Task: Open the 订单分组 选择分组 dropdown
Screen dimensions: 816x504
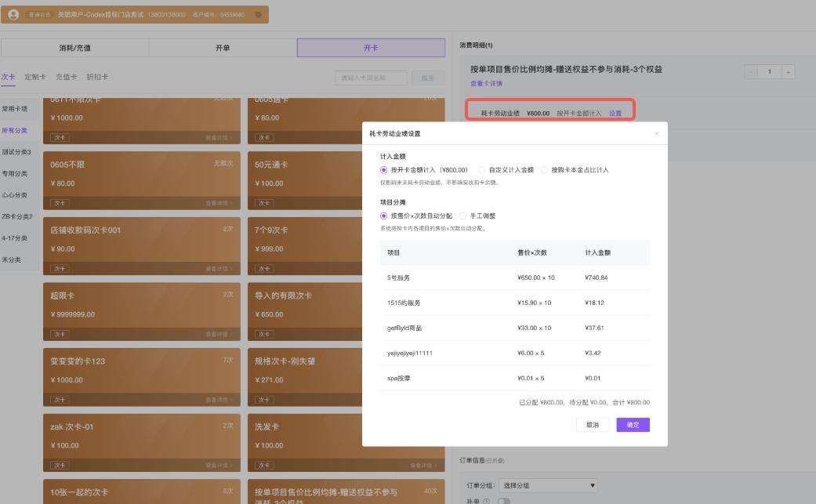Action: pos(548,485)
